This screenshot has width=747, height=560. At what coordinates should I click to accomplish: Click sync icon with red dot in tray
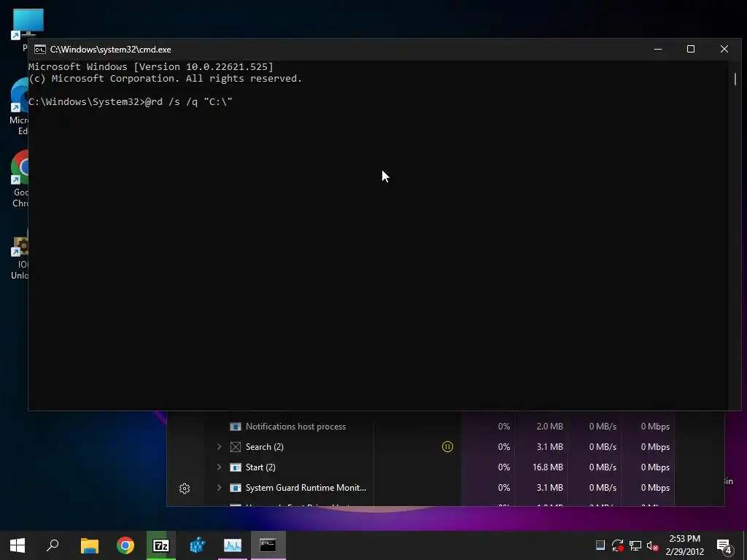tap(617, 545)
